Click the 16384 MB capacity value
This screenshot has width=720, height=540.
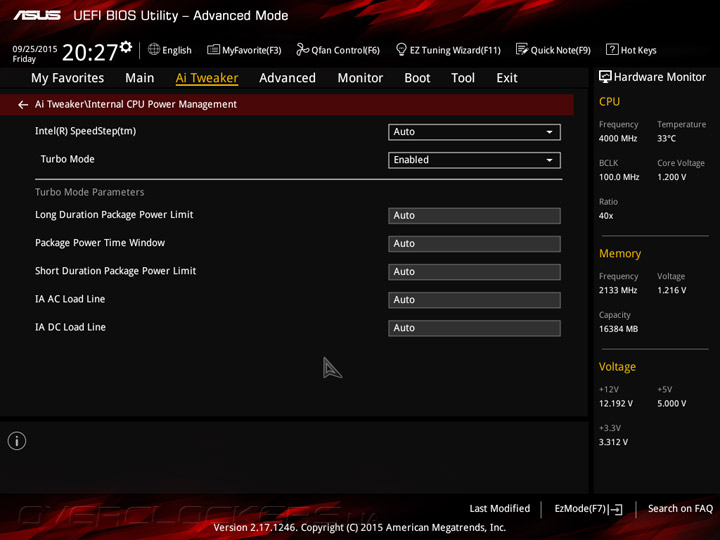click(x=619, y=329)
